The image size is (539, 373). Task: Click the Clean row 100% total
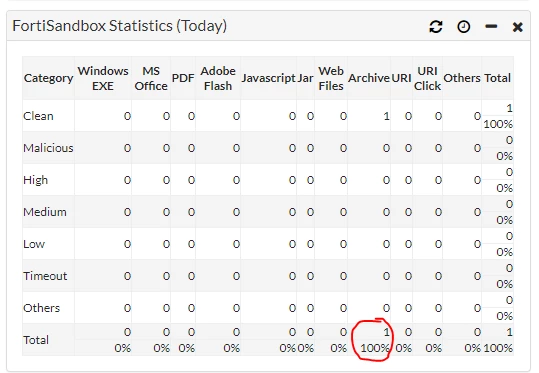498,124
